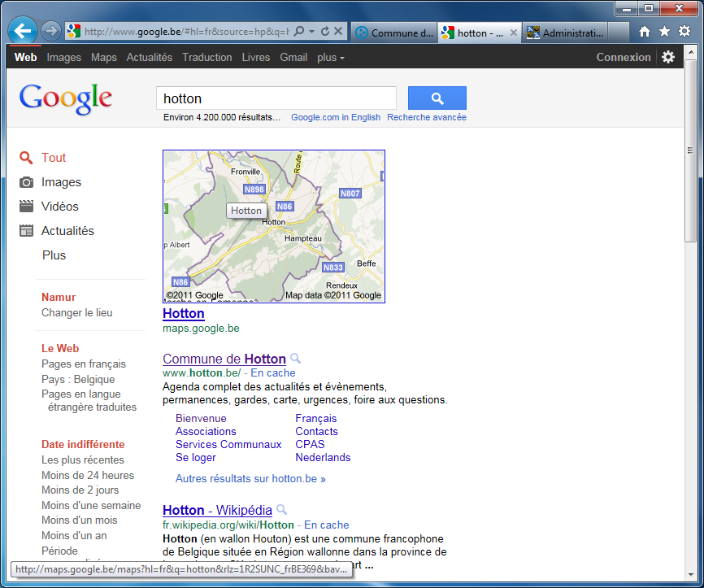Open Traduction in the Google top bar
Screen dimensions: 704x588
[x=207, y=58]
